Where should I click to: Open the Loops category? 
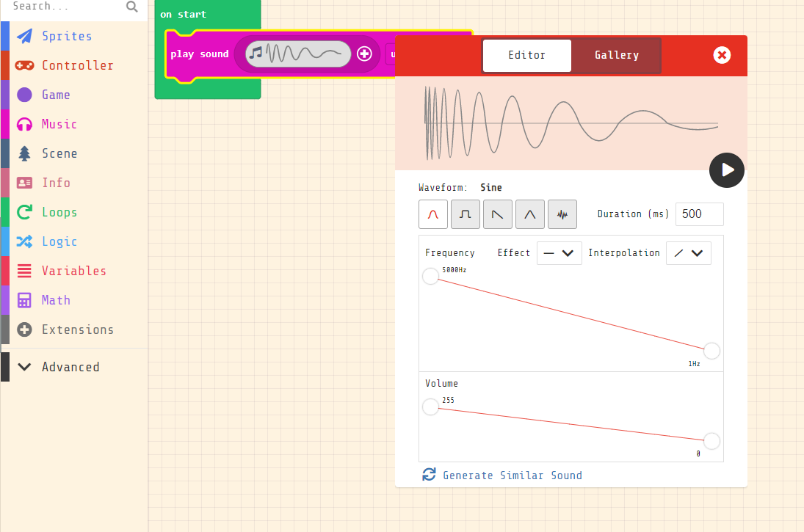pyautogui.click(x=74, y=212)
